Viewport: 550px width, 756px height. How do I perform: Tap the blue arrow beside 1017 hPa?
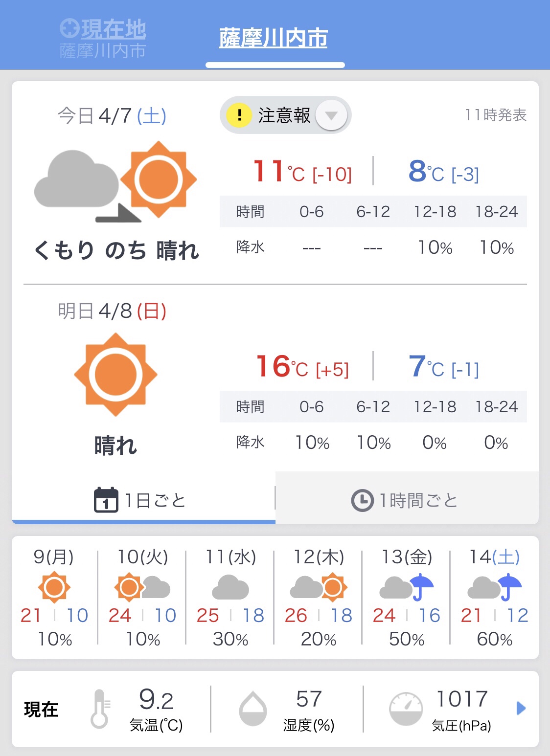(x=521, y=708)
